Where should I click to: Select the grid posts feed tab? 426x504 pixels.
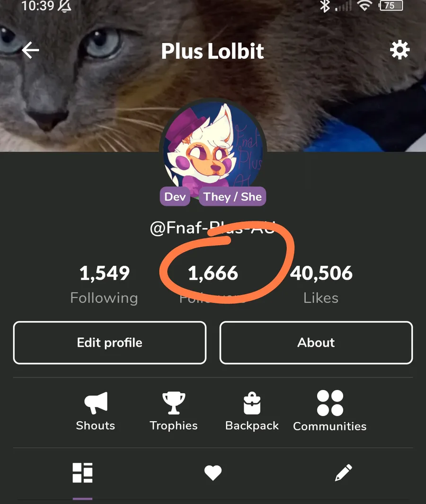[x=83, y=473]
